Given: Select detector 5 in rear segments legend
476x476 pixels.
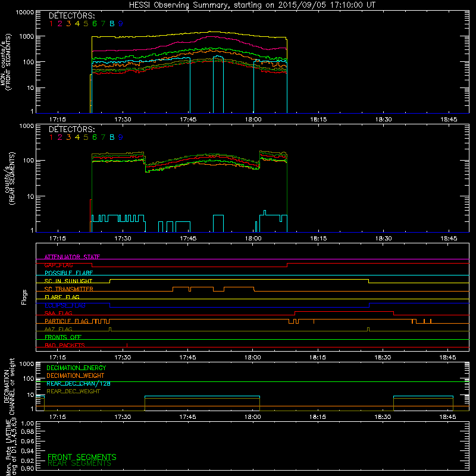Looking at the screenshot, I should (86, 137).
